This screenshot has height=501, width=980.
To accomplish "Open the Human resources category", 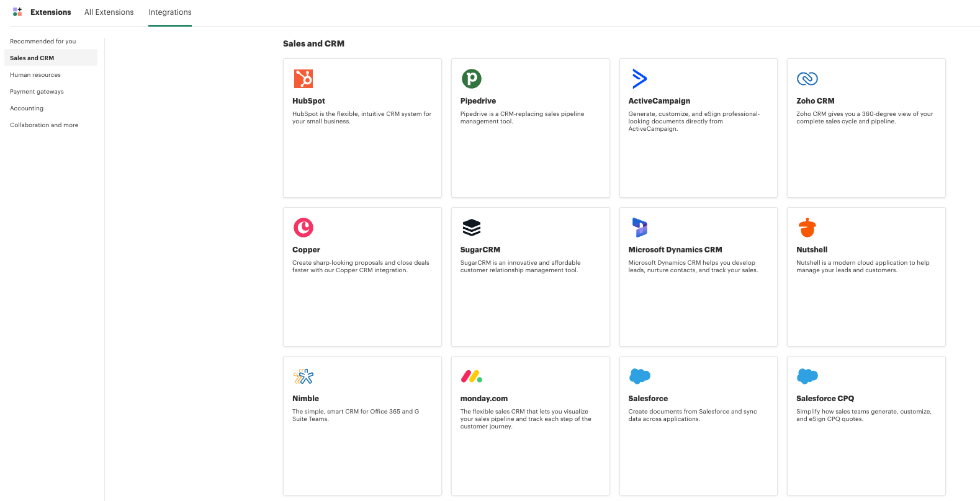I will [35, 75].
